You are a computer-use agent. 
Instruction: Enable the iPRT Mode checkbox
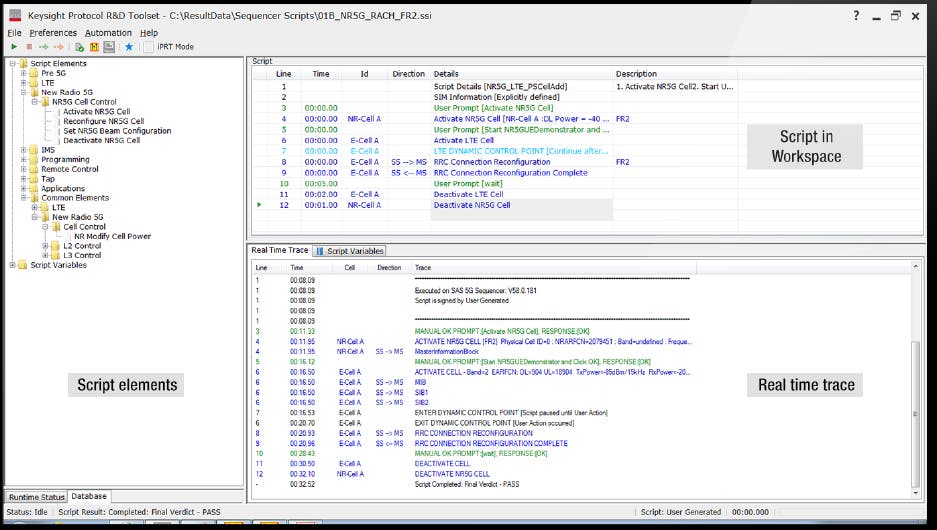pyautogui.click(x=149, y=47)
